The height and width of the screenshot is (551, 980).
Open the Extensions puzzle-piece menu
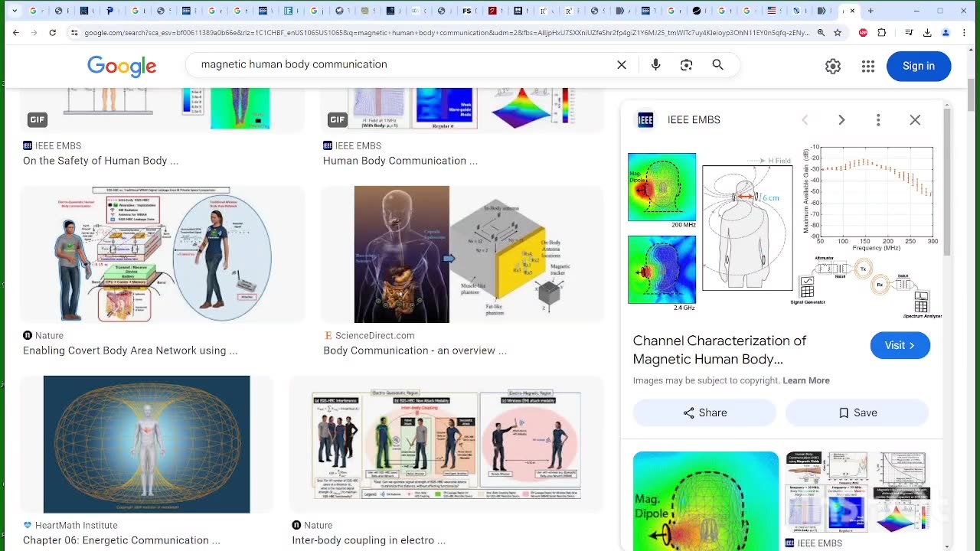(882, 33)
